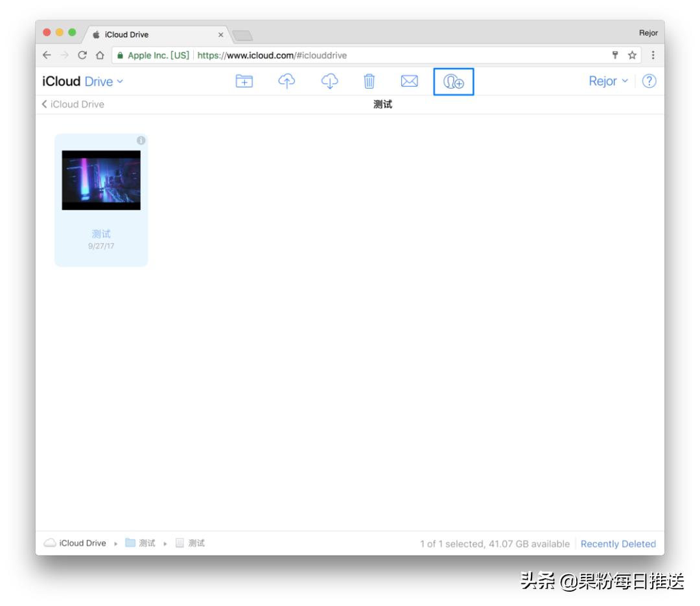Add people to share the file
This screenshot has height=606, width=700.
tap(453, 81)
